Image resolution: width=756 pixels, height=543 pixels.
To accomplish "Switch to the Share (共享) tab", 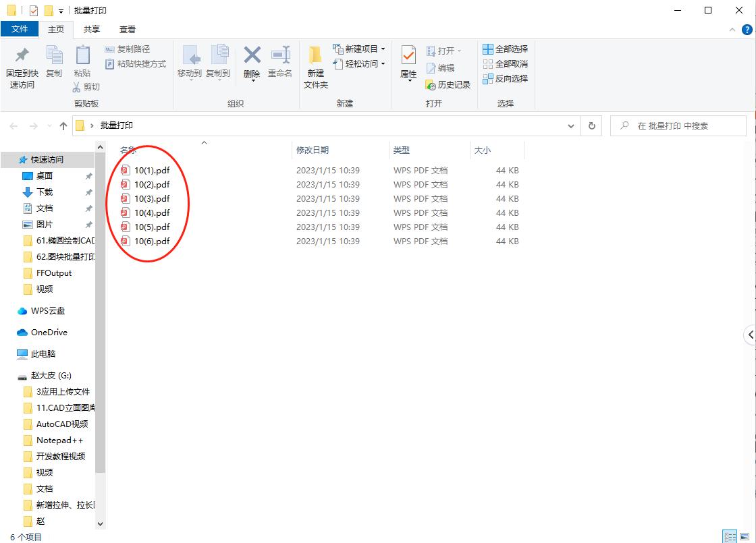I will (92, 30).
